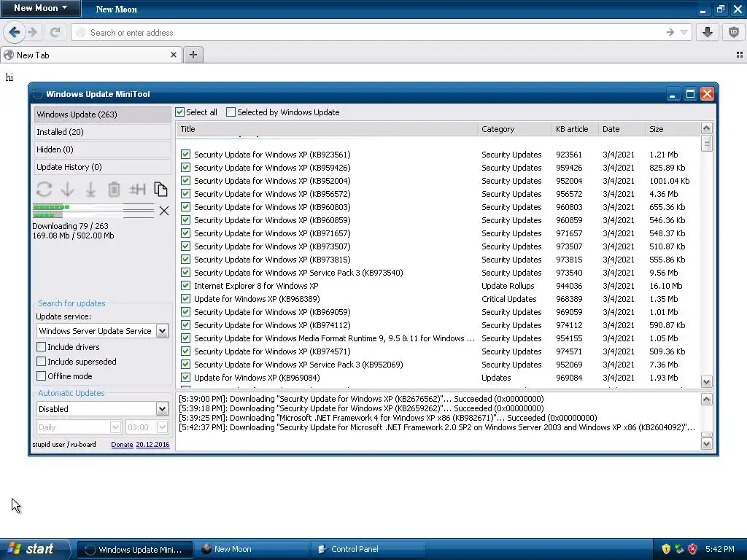Screen dimensions: 747x560
Task: Click the uBlock shield icon in toolbar
Action: [x=734, y=32]
